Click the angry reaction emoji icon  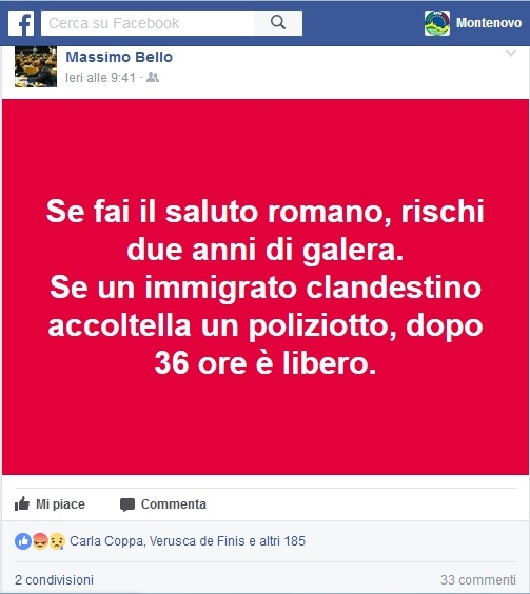pyautogui.click(x=41, y=541)
